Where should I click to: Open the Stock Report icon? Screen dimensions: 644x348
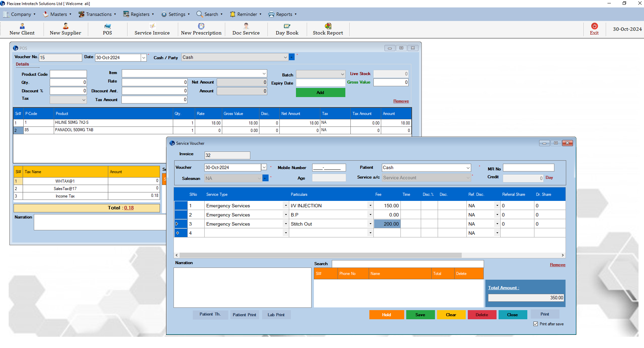(328, 26)
